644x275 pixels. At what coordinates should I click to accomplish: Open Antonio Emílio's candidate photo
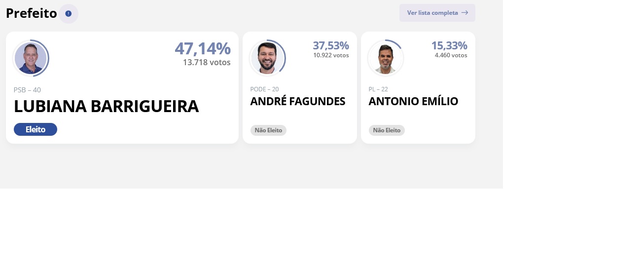tap(386, 58)
